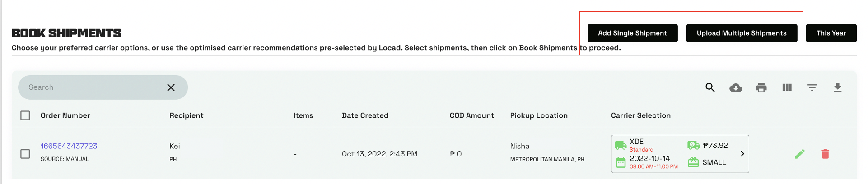Delete shipment with red trash icon
Image resolution: width=868 pixels, height=184 pixels.
point(825,154)
